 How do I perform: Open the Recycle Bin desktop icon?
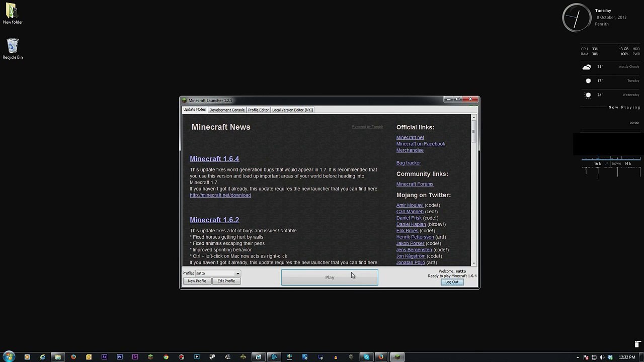coord(13,49)
